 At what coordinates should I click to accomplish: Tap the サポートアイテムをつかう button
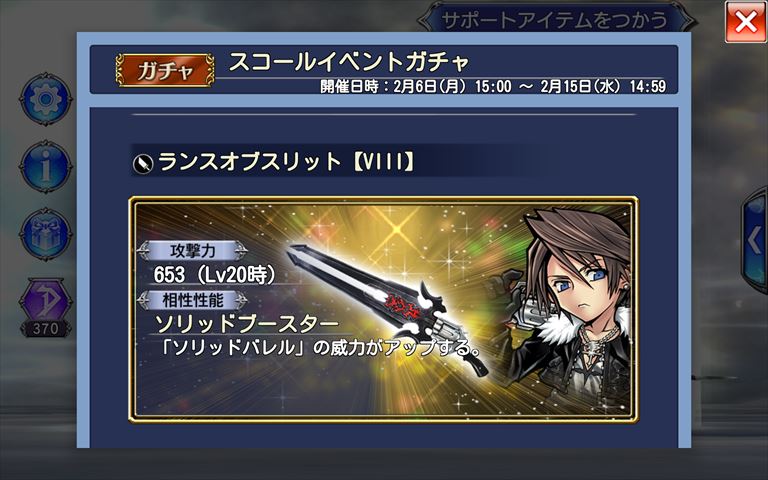[x=554, y=21]
